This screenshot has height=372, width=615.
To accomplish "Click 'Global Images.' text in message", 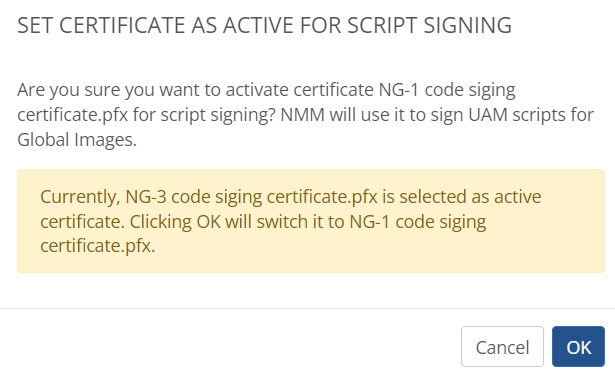I will 77,140.
